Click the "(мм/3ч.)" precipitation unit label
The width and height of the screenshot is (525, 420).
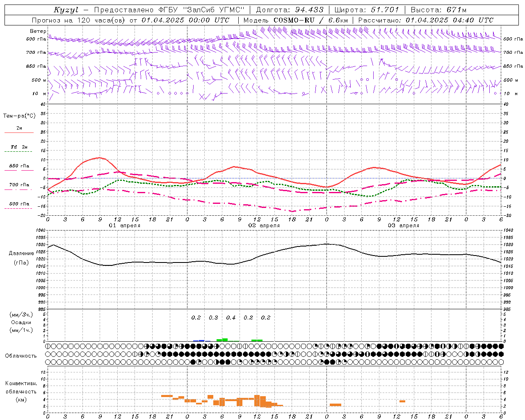21,315
